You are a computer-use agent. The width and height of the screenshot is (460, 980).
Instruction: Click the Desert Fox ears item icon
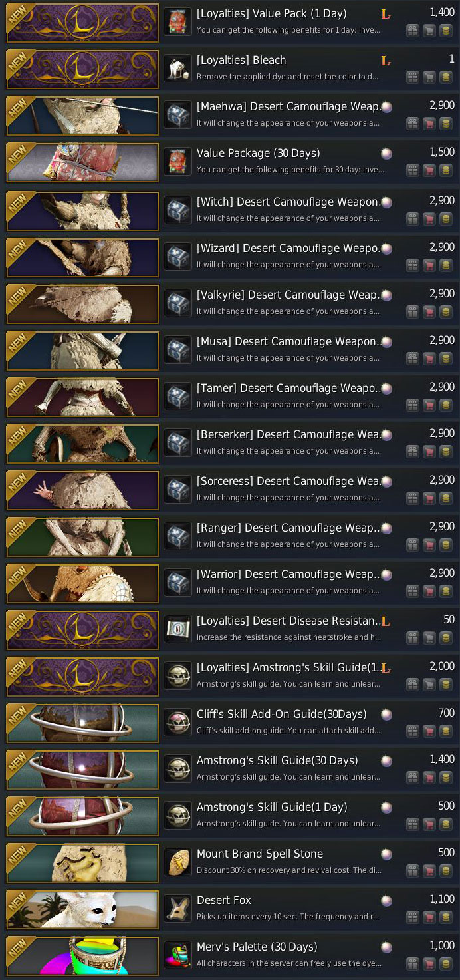point(177,909)
